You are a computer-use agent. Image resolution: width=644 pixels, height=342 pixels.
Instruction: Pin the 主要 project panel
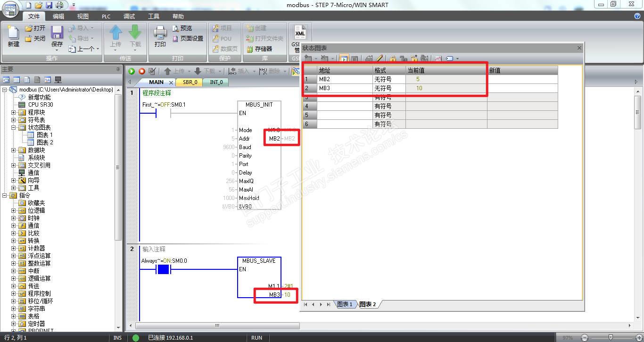tap(118, 69)
